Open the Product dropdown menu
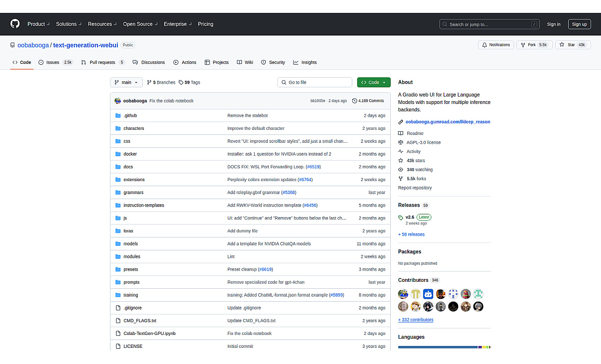Image resolution: width=601 pixels, height=364 pixels. pos(38,24)
